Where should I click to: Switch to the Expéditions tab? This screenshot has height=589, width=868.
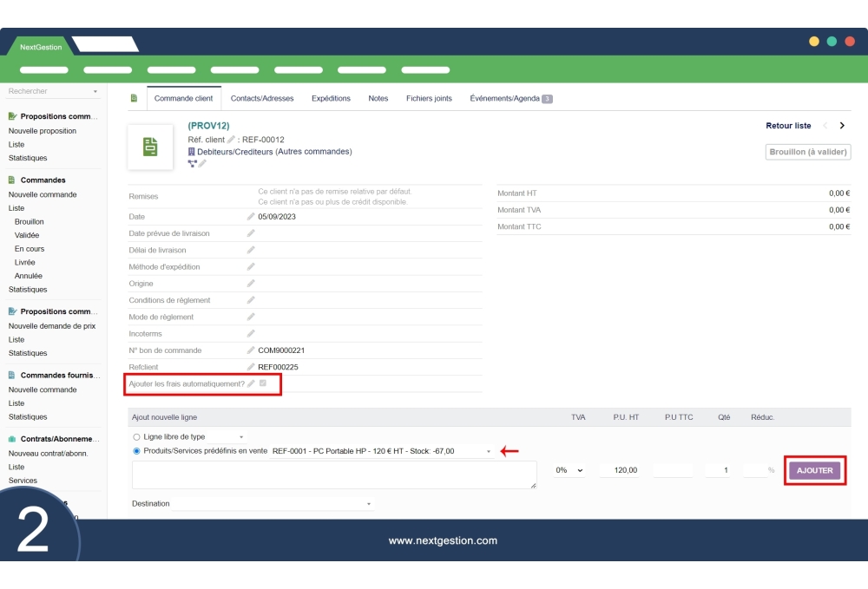tap(331, 98)
